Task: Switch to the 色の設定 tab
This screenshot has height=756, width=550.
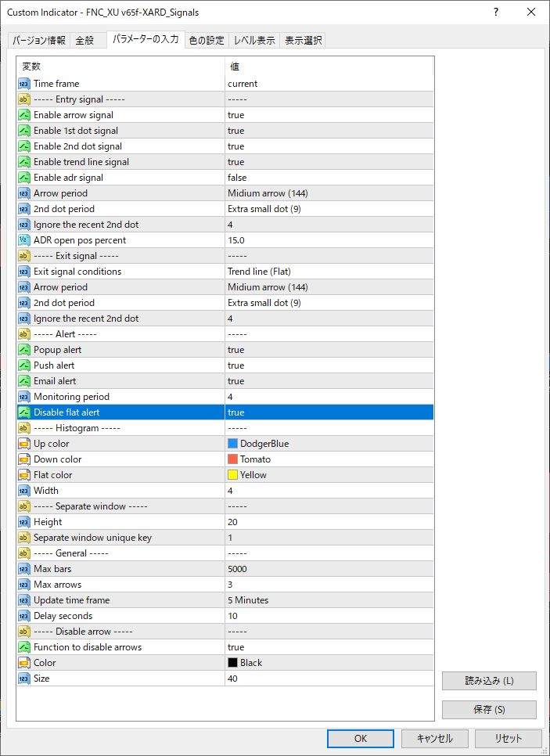Action: (x=207, y=41)
